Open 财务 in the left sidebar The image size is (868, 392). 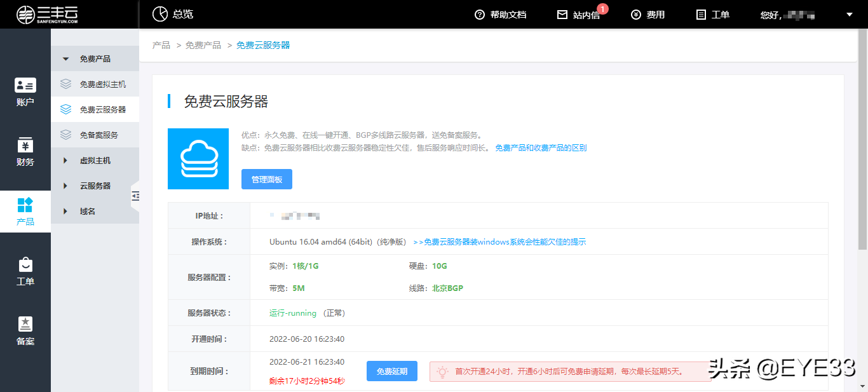25,151
